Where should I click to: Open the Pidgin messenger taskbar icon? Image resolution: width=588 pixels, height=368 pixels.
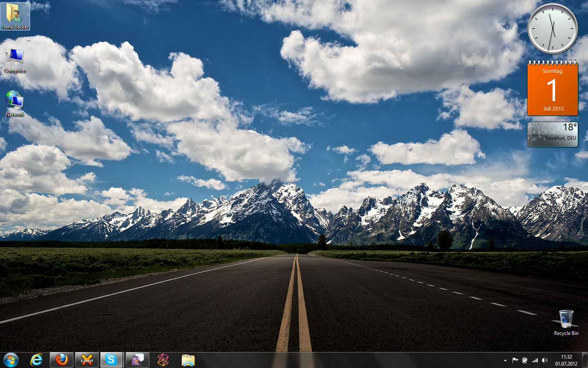[138, 360]
